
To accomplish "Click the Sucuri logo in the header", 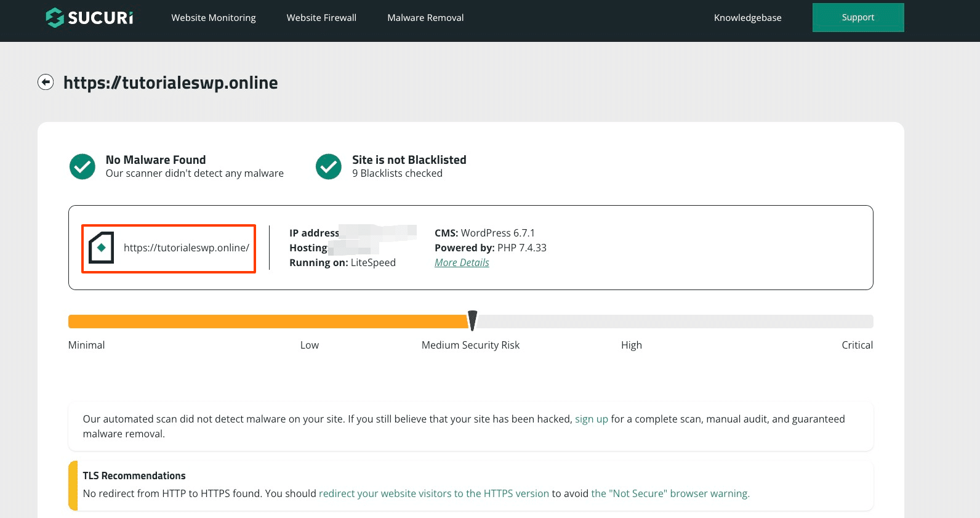I will (x=90, y=18).
